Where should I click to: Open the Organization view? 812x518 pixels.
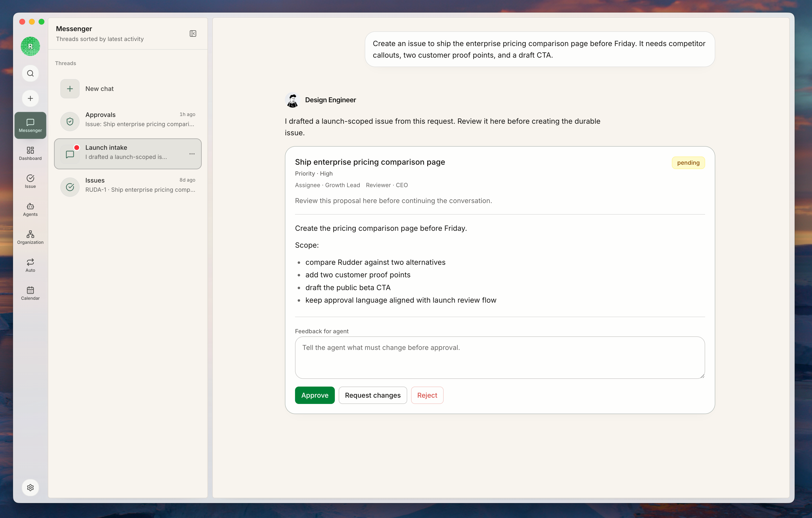pyautogui.click(x=30, y=237)
